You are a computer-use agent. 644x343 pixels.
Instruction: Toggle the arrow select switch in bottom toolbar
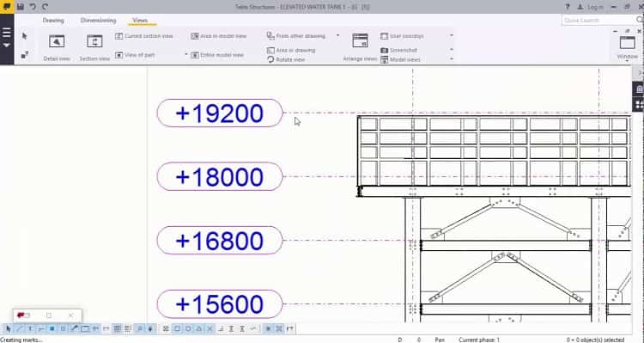(8, 328)
